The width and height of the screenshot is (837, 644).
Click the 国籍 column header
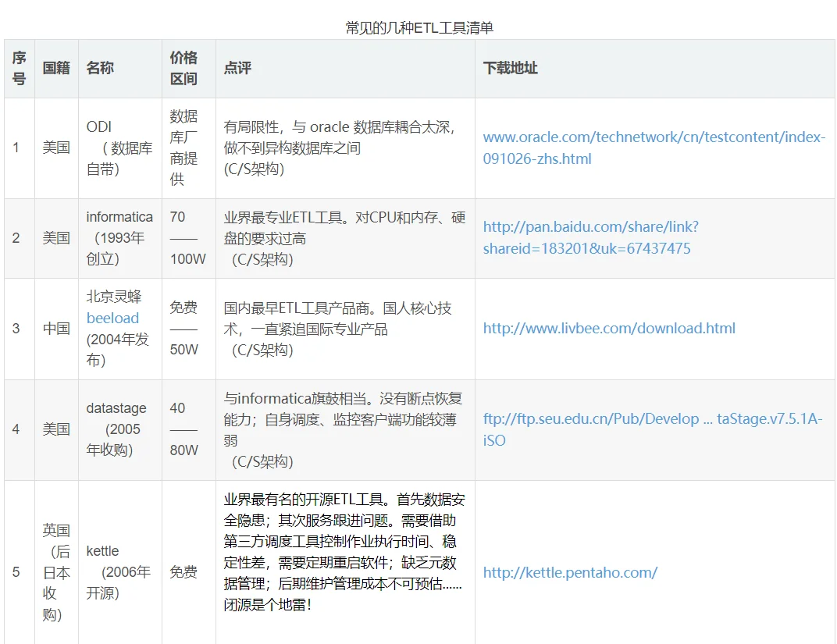coord(56,68)
